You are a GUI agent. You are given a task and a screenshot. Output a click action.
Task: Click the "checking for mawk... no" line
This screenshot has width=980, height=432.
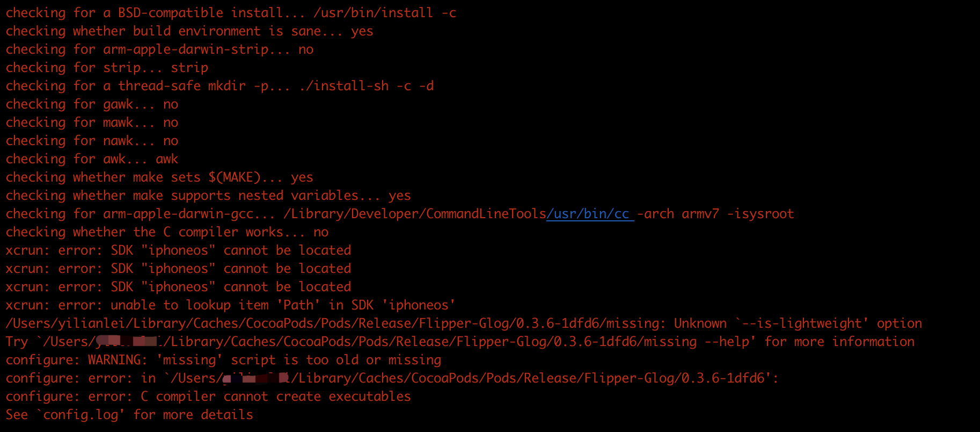(x=92, y=123)
